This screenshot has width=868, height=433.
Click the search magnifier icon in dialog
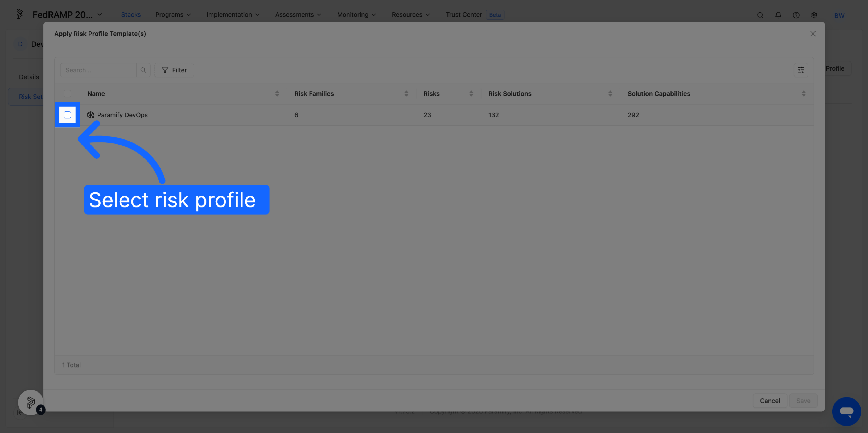(143, 70)
